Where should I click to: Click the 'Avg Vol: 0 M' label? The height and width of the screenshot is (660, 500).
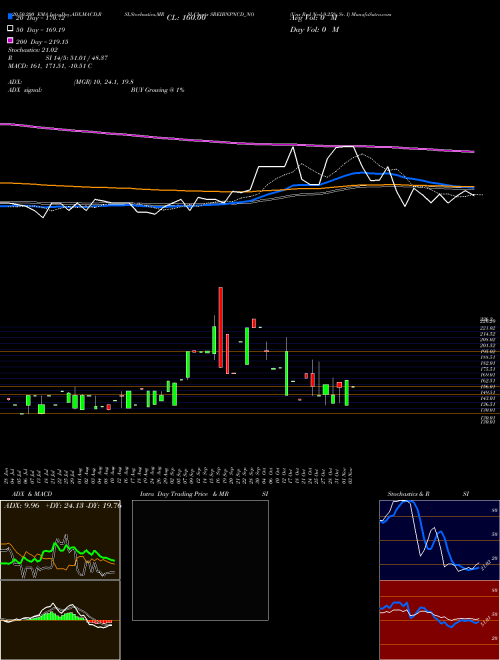[x=314, y=18]
